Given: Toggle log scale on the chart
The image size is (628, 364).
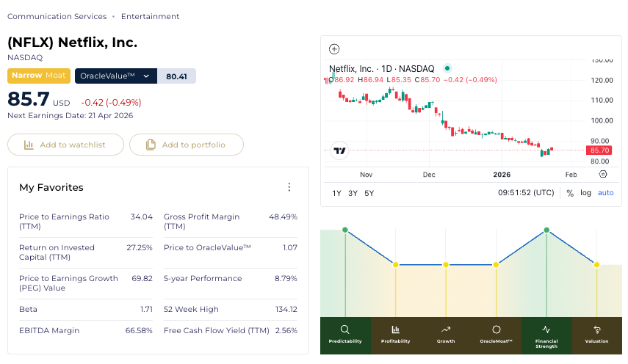Looking at the screenshot, I should [585, 193].
